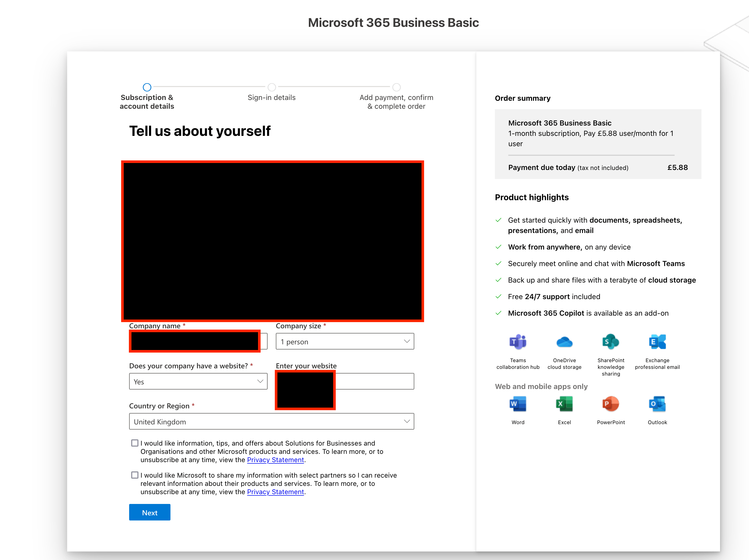Viewport: 749px width, 560px height.
Task: Click the OneDrive cloud storage icon
Action: 564,342
